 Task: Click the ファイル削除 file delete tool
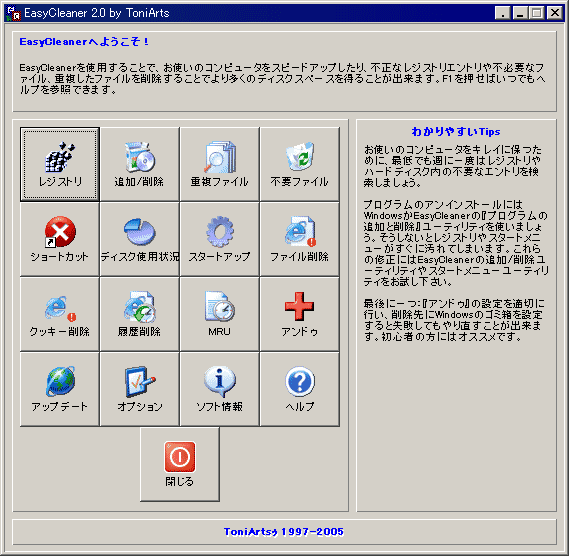[x=300, y=239]
